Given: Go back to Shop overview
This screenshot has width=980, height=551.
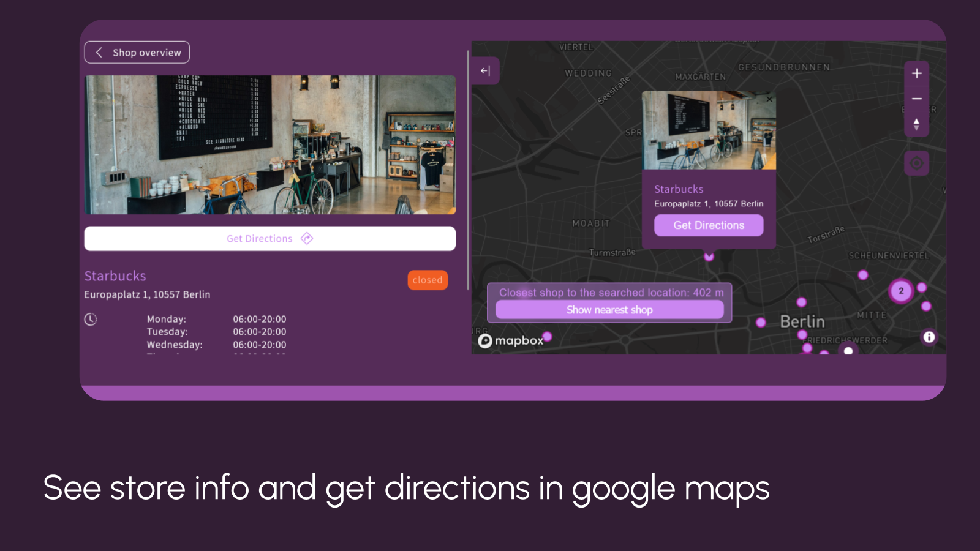Looking at the screenshot, I should coord(137,53).
